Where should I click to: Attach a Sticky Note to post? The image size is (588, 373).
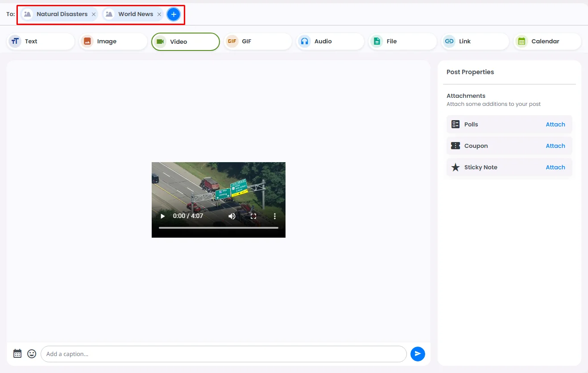555,168
